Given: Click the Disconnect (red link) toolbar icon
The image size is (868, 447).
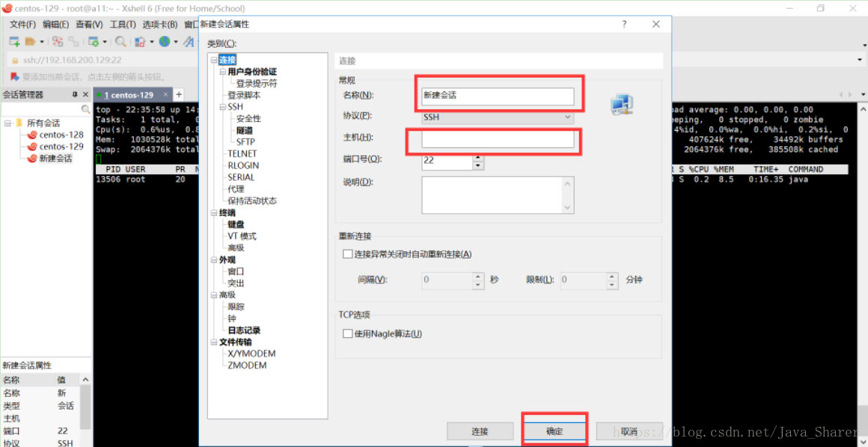Looking at the screenshot, I should tap(58, 42).
